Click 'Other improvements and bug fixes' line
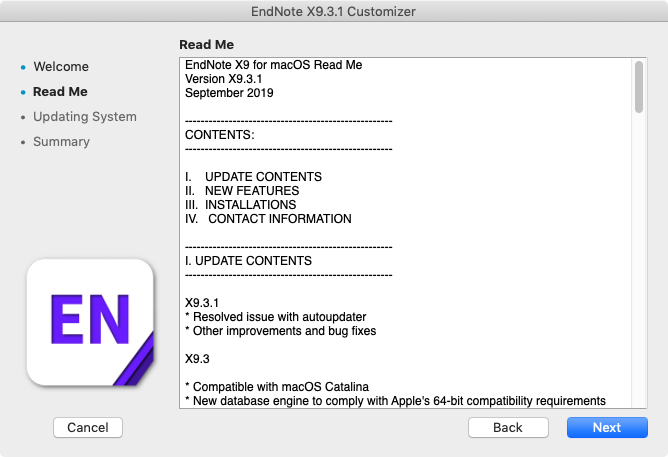The height and width of the screenshot is (457, 668). (x=281, y=331)
